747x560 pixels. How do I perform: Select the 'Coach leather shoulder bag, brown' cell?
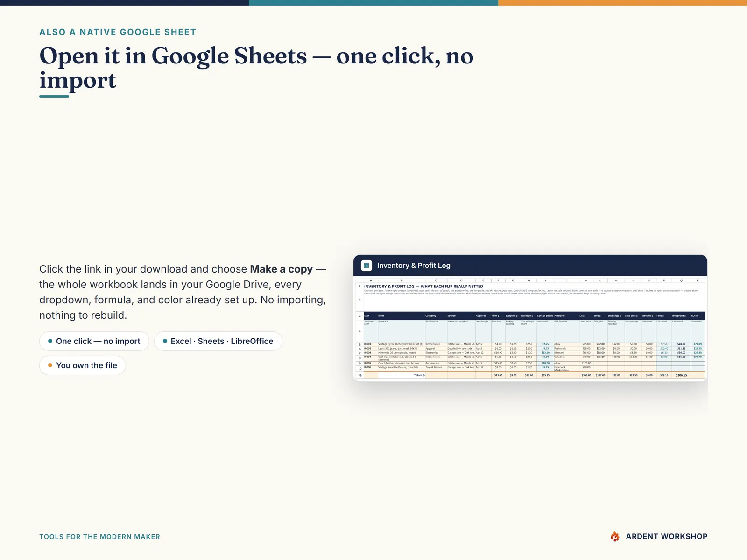(x=401, y=363)
